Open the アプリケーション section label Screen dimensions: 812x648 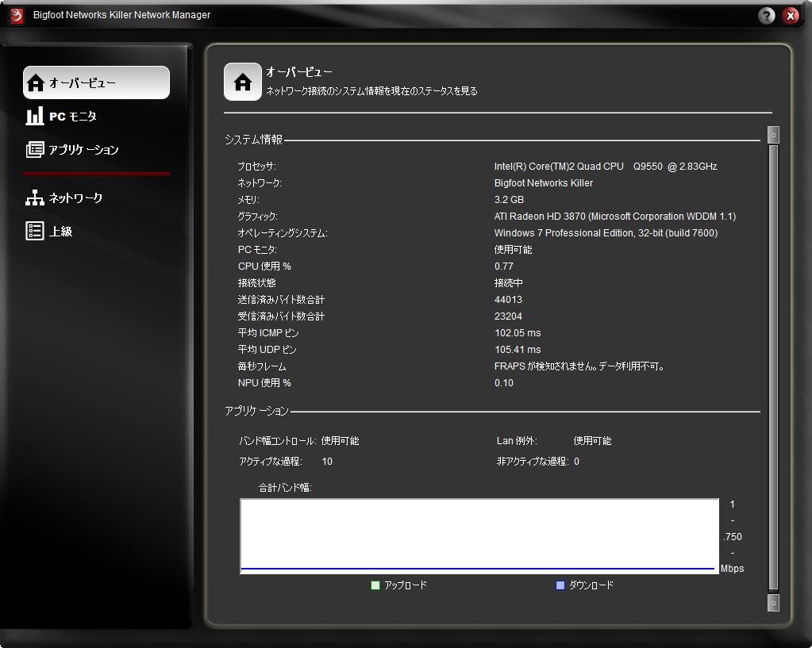pos(83,150)
